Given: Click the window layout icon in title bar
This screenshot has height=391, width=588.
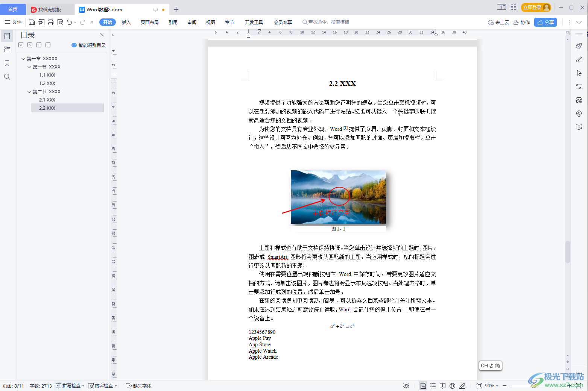Looking at the screenshot, I should click(501, 7).
